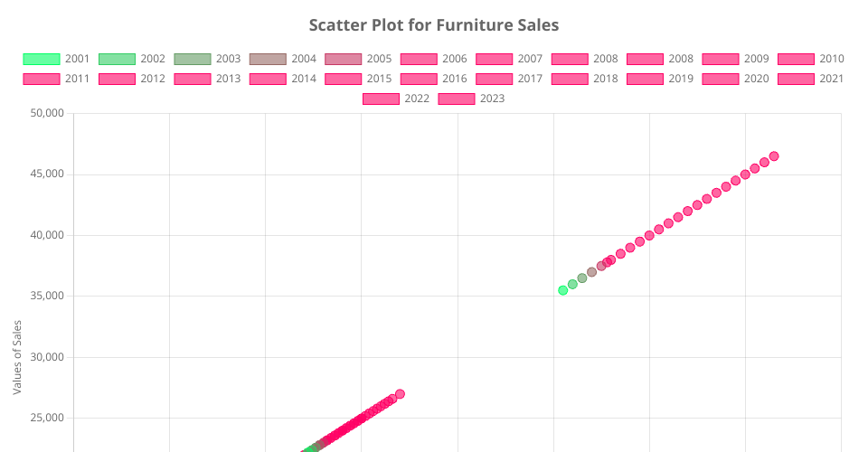868x452 pixels.
Task: Toggle the 2017 legend entry
Action: click(x=530, y=79)
